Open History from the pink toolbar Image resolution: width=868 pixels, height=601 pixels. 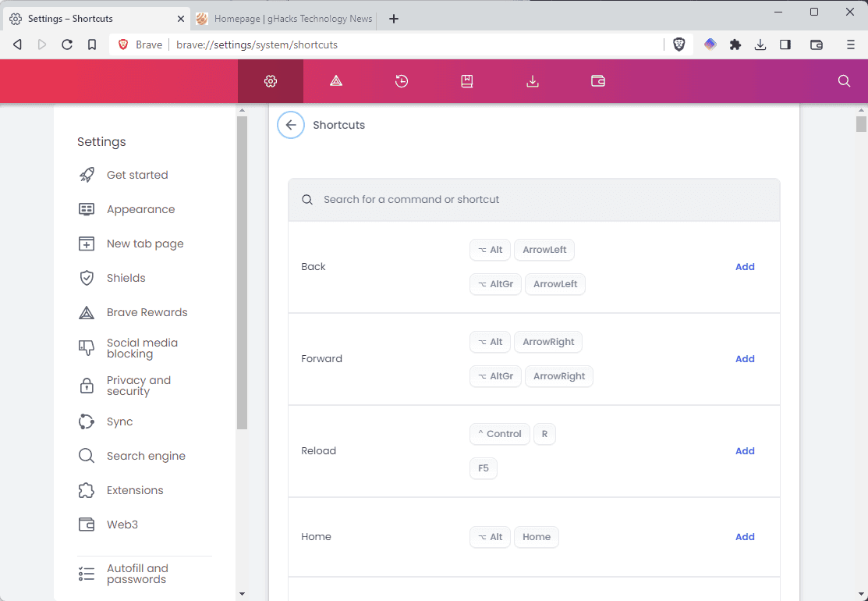pos(402,81)
